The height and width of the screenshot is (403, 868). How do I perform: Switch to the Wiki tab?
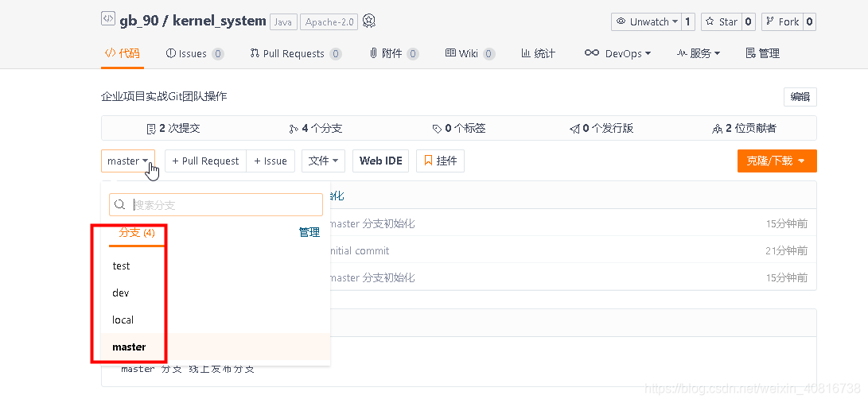(470, 53)
